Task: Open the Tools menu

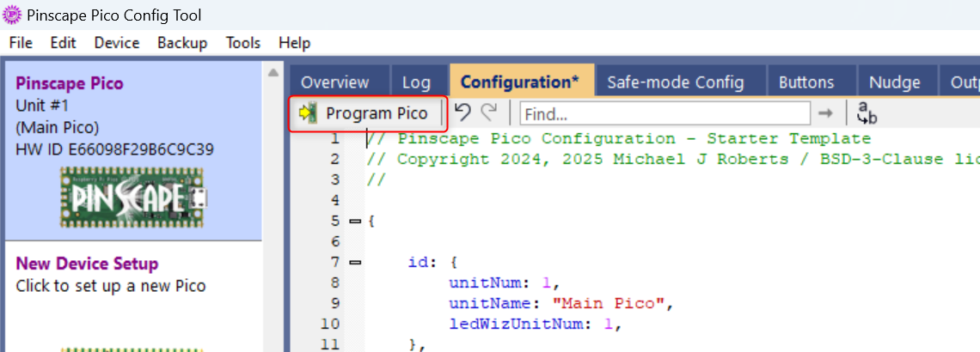Action: [x=243, y=43]
